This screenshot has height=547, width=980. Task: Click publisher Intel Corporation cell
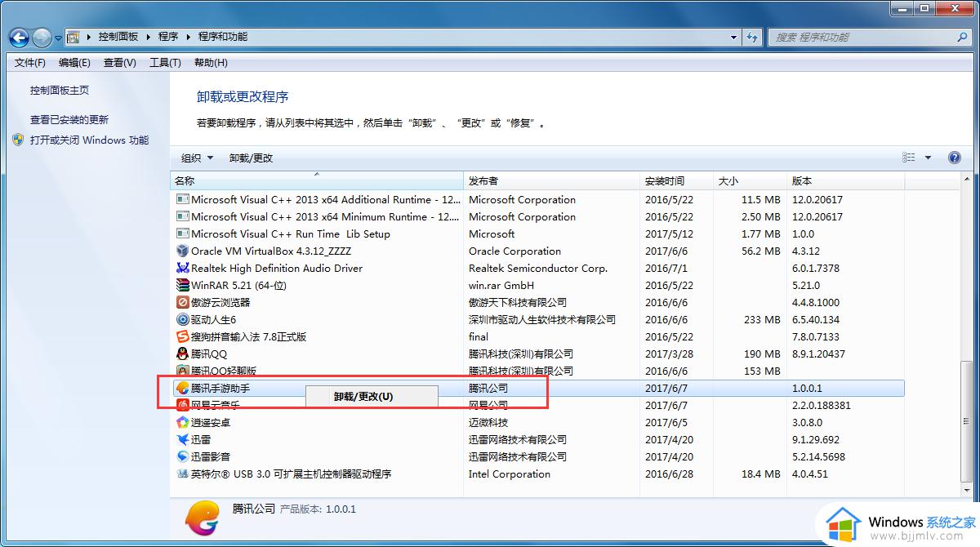tap(510, 474)
